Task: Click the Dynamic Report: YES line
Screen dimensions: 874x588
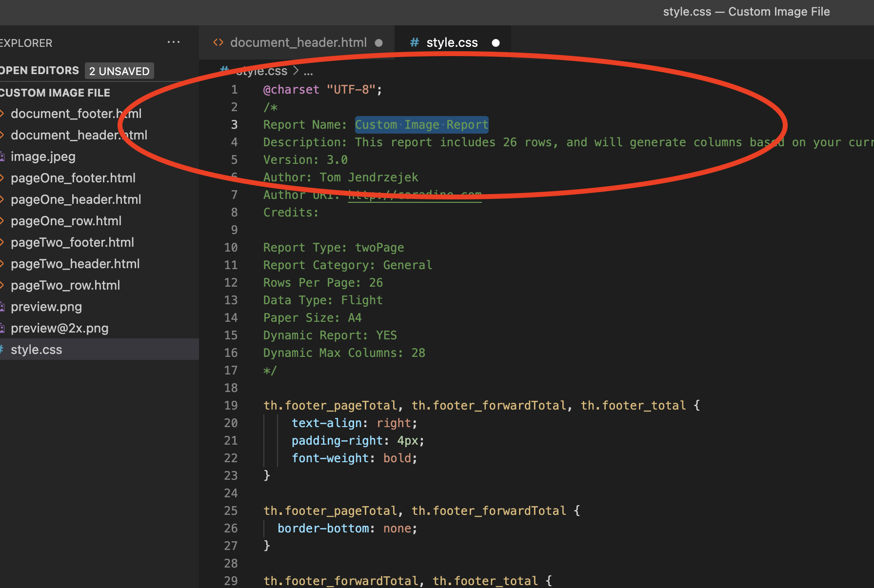Action: pos(330,335)
